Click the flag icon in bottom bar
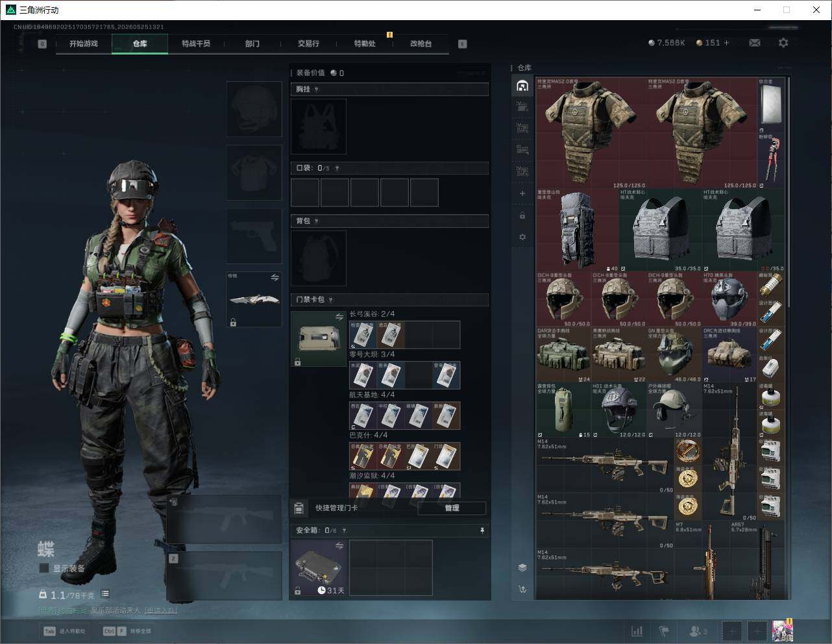832x644 pixels. pos(664,630)
